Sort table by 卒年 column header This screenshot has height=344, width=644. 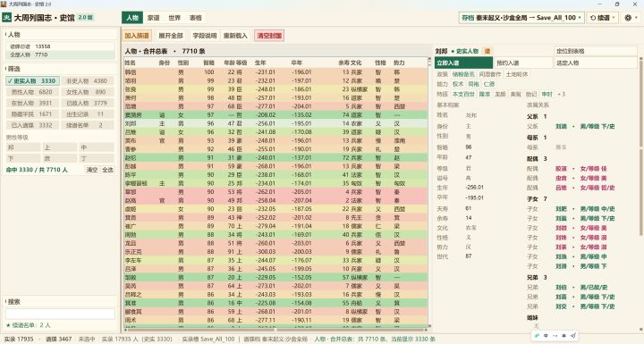click(x=297, y=63)
